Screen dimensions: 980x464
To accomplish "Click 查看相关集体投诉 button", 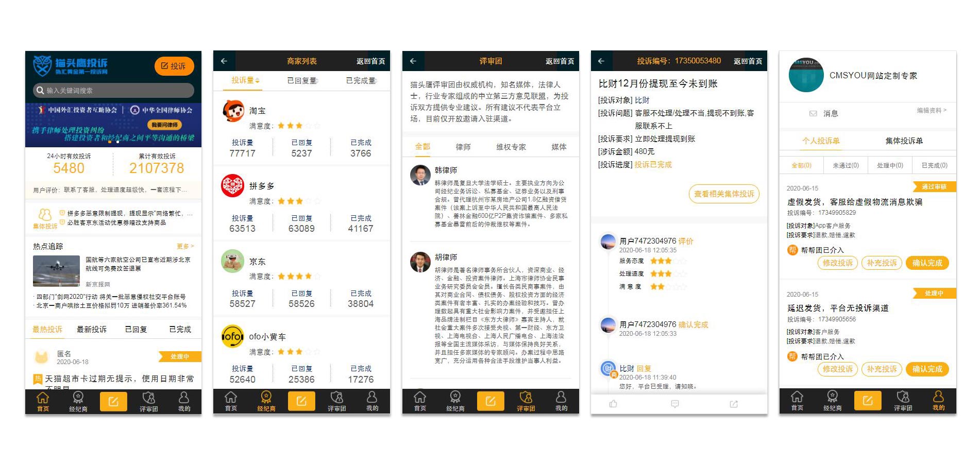I will pos(724,194).
